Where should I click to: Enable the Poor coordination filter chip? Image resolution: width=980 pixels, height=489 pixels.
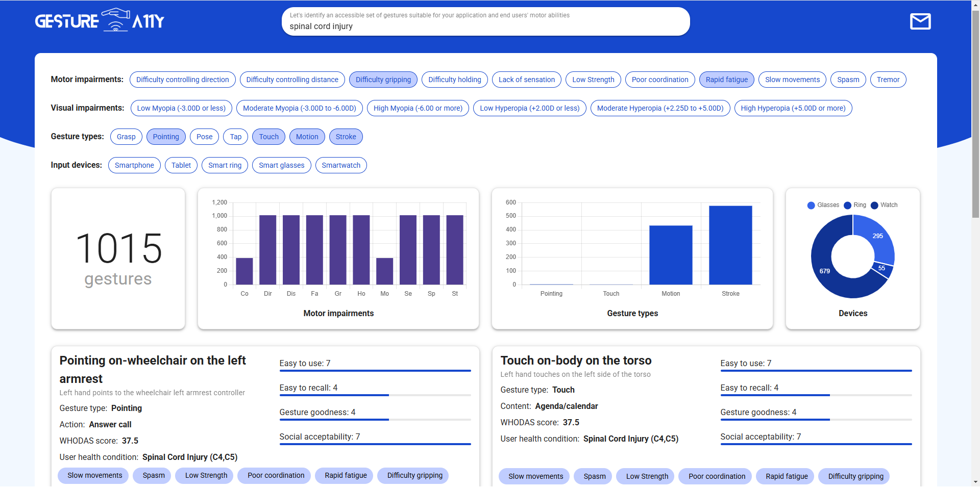(660, 80)
